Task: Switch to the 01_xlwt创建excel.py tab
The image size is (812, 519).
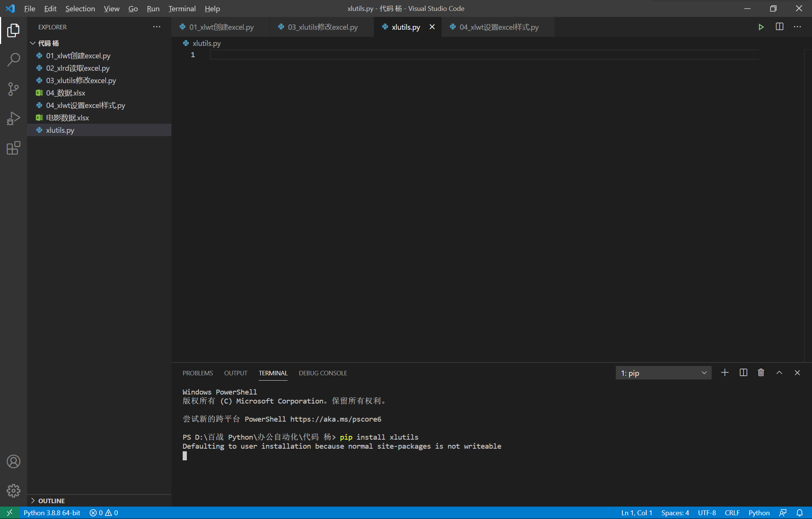Action: 221,27
